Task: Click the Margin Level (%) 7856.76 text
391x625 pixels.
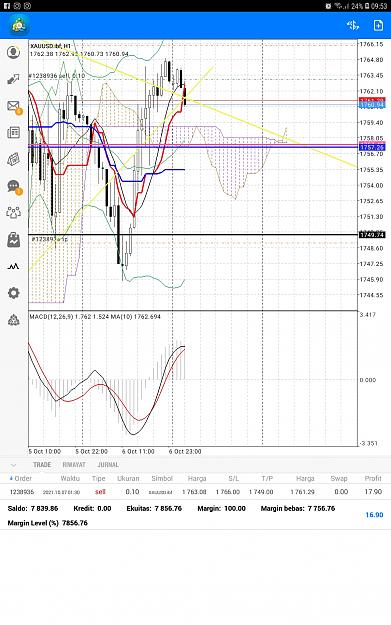Action: [47, 523]
